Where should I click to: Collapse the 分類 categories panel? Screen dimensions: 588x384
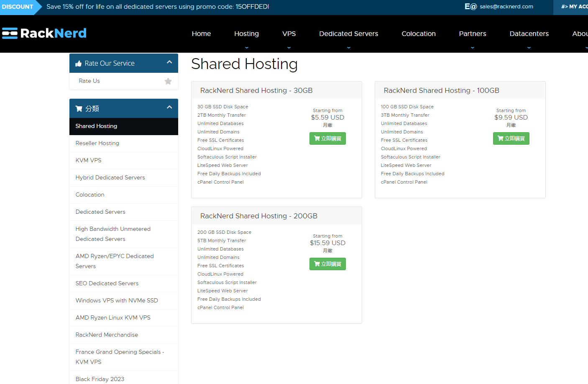tap(169, 108)
